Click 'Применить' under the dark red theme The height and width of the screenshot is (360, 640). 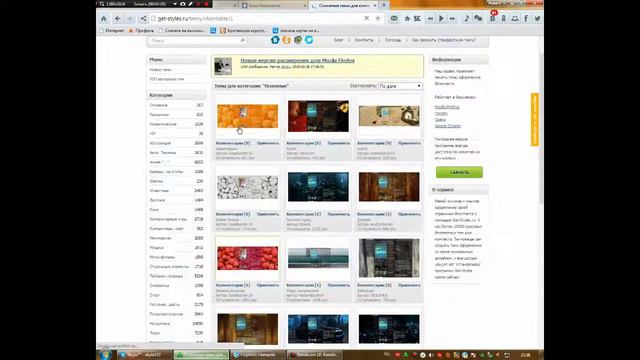(339, 143)
